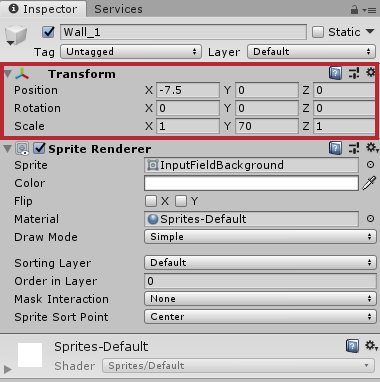Viewport: 380px width, 382px height.
Task: Open Sprite Renderer gear settings menu
Action: 371,148
